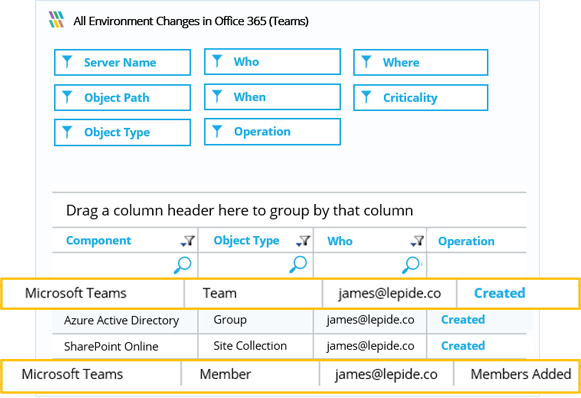The width and height of the screenshot is (581, 398).
Task: Select the Members Added operation cell
Action: coord(521,374)
